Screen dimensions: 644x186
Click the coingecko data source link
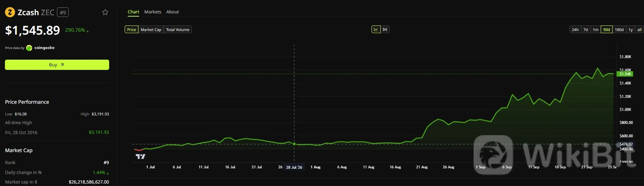pos(44,48)
